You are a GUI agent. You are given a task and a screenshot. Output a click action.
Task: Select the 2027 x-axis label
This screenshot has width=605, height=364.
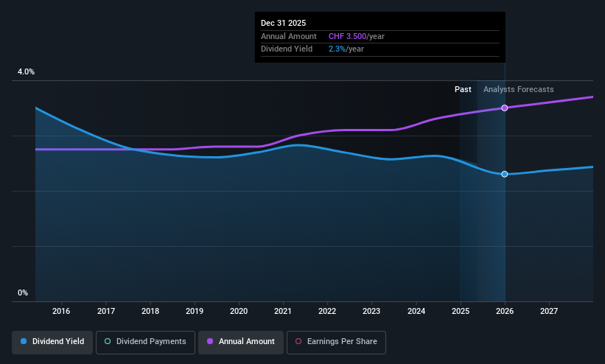tap(549, 311)
